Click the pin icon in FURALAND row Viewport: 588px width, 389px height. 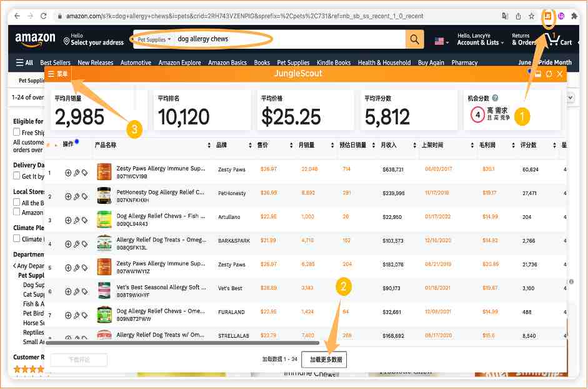76,315
